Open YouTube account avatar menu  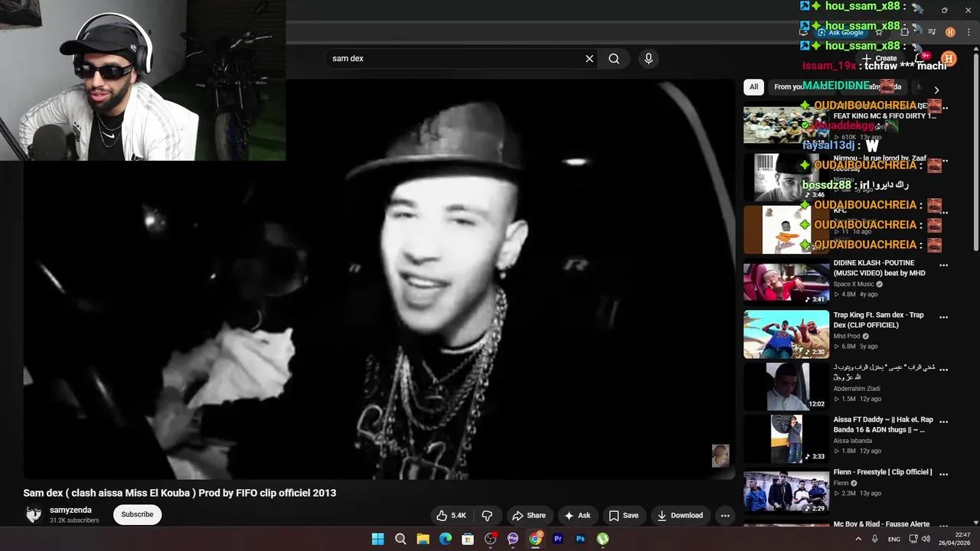click(949, 58)
